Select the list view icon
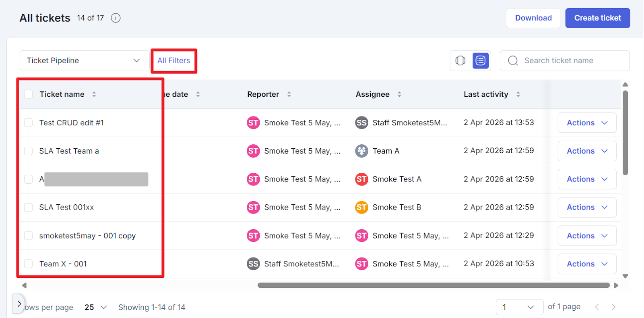Screen dimensions: 644x318 pyautogui.click(x=480, y=60)
